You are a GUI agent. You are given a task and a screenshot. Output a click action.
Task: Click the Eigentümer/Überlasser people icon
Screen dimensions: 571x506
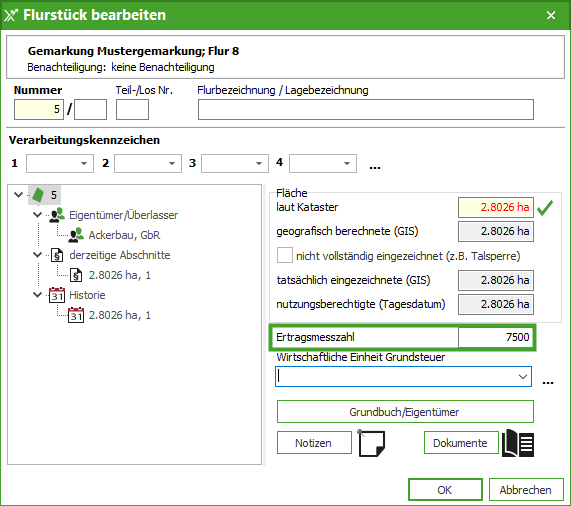(57, 215)
